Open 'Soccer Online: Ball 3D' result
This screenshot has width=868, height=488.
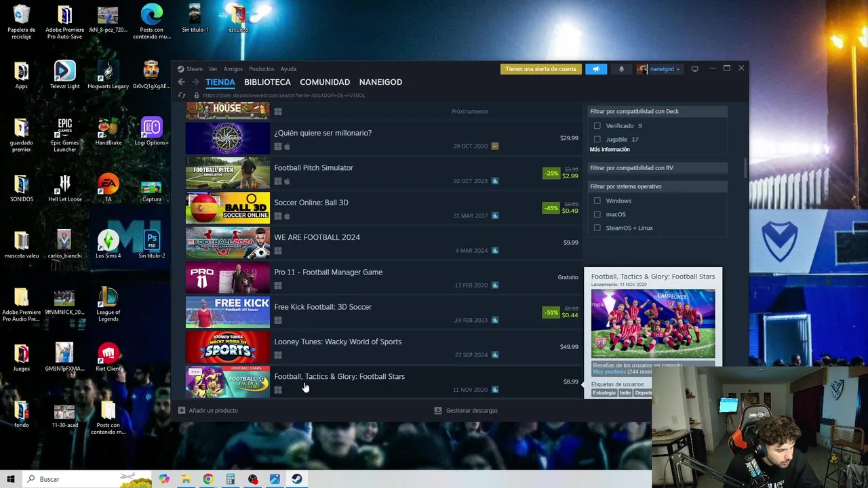pos(384,208)
